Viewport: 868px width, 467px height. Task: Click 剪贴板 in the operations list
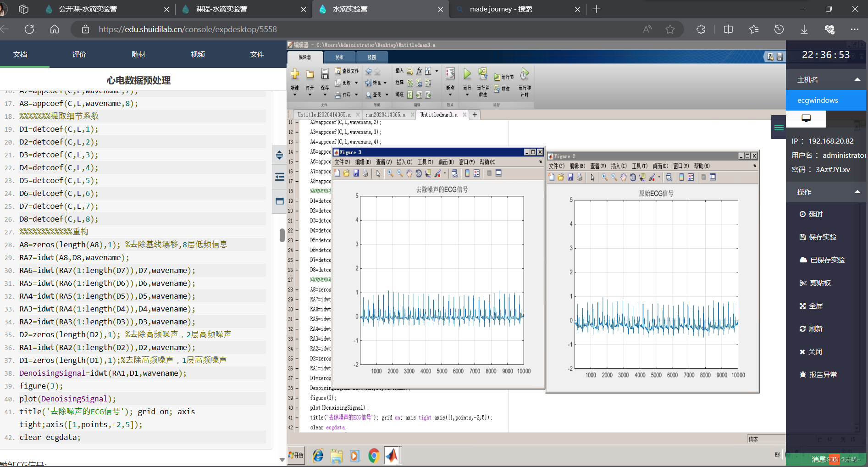[x=815, y=283]
